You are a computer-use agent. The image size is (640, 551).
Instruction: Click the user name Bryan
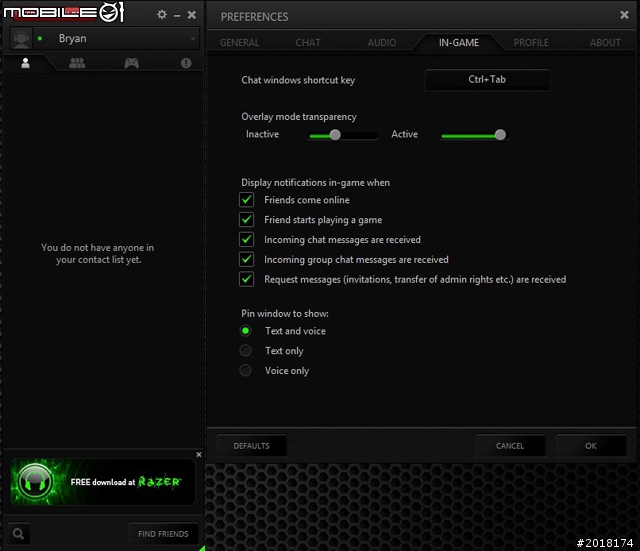pyautogui.click(x=73, y=38)
